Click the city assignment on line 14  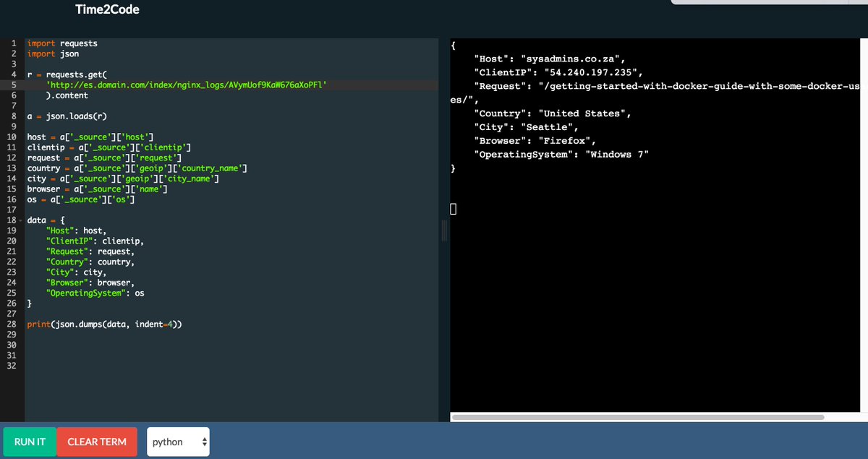[x=124, y=179]
